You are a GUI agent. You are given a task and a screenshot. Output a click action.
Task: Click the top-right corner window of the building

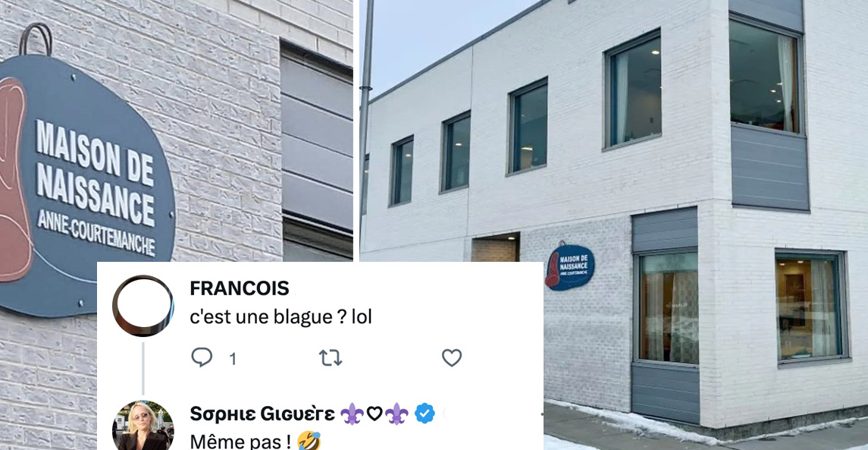point(765,76)
